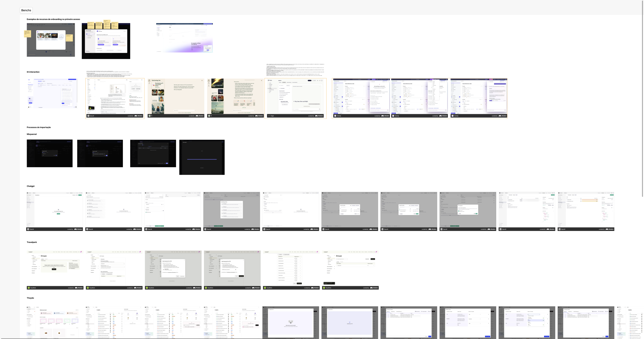Screen dimensions: 644x339
Task: Click the Pi icon on the 'Good morning' screenshot
Action: [150, 116]
